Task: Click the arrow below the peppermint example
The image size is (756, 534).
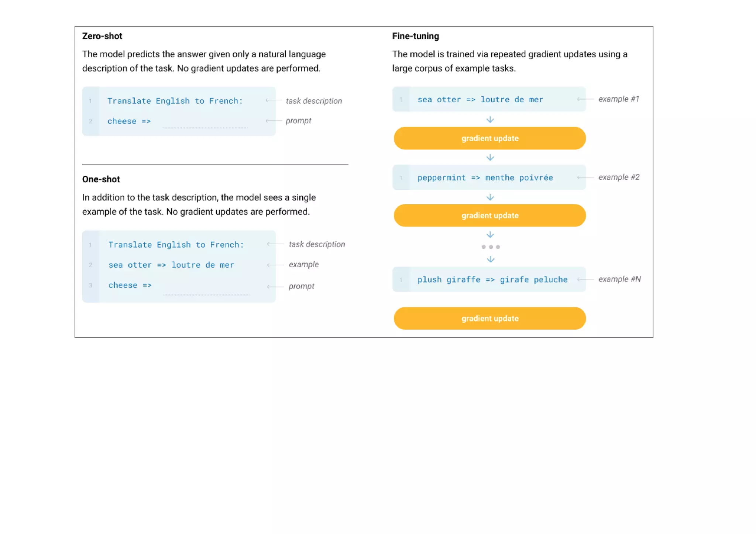Action: click(x=490, y=197)
